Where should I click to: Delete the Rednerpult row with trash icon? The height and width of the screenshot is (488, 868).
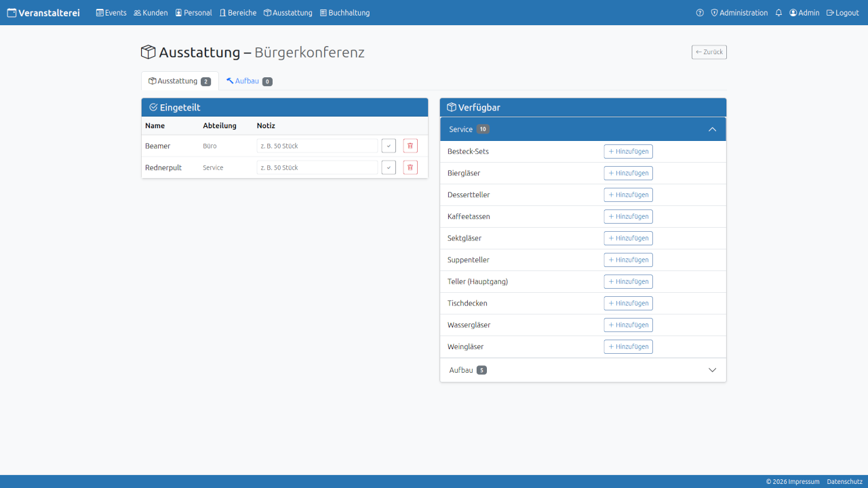[410, 167]
